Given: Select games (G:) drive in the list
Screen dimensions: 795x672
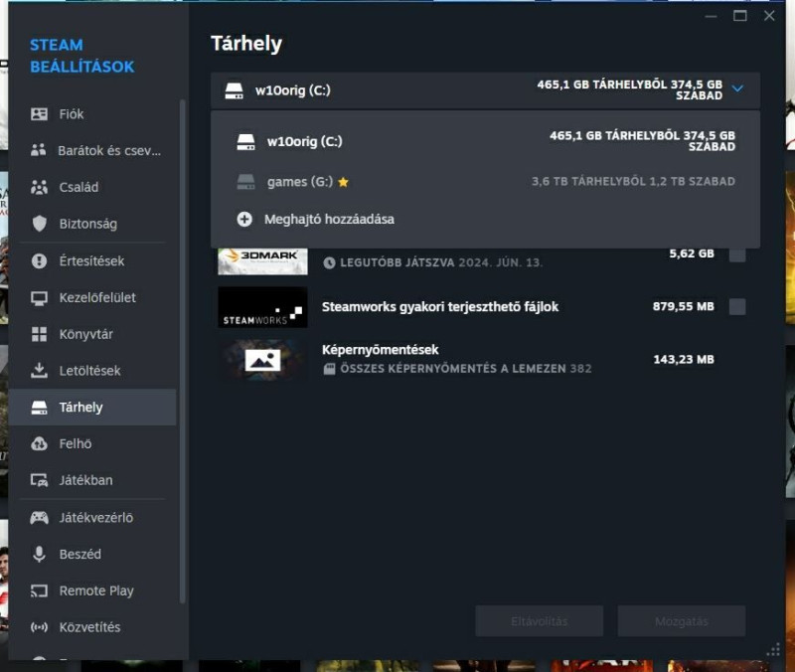Looking at the screenshot, I should 485,182.
